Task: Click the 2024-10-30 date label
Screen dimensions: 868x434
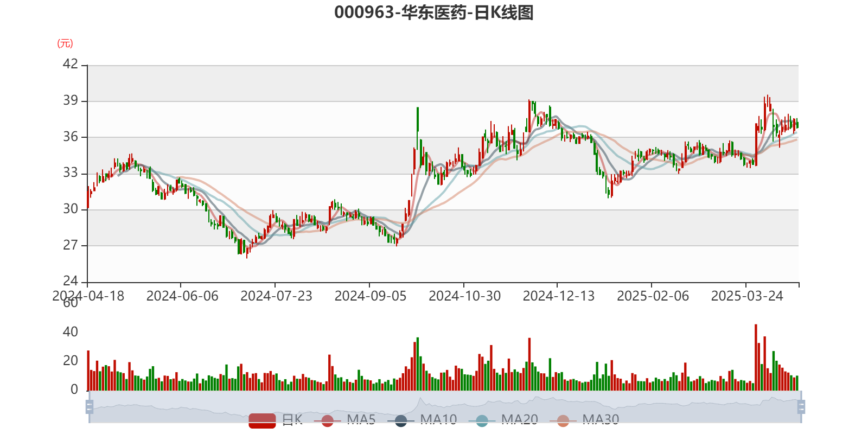Action: 464,296
